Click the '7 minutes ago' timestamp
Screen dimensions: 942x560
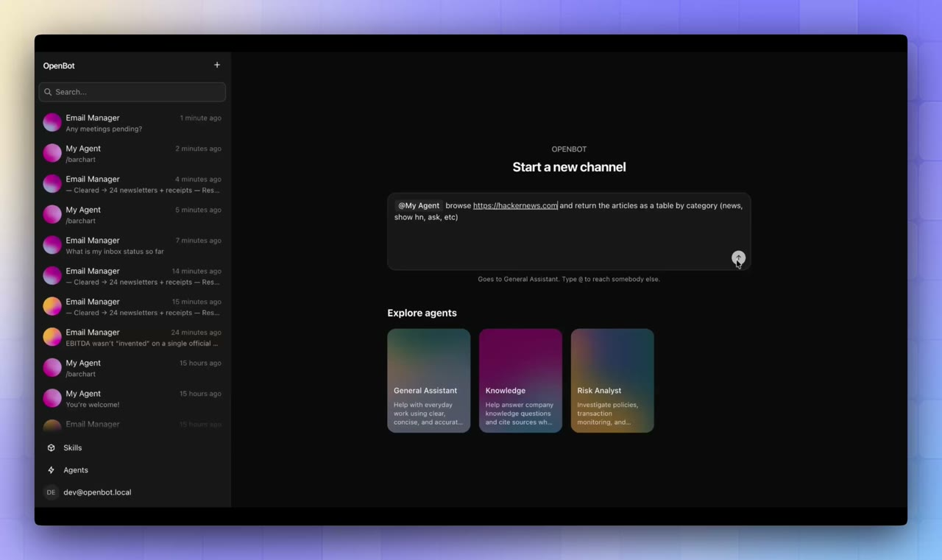[x=198, y=241]
